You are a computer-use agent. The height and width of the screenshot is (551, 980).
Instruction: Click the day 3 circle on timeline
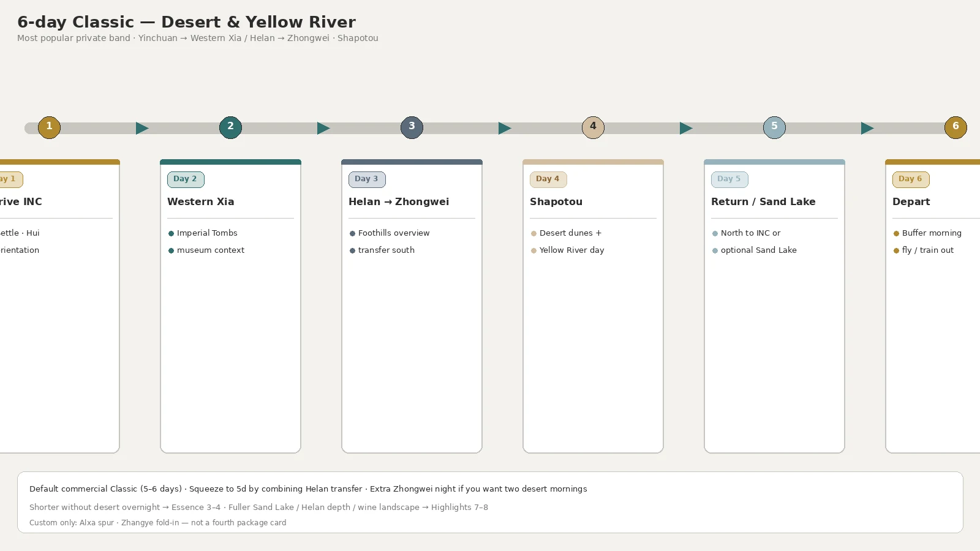click(412, 127)
